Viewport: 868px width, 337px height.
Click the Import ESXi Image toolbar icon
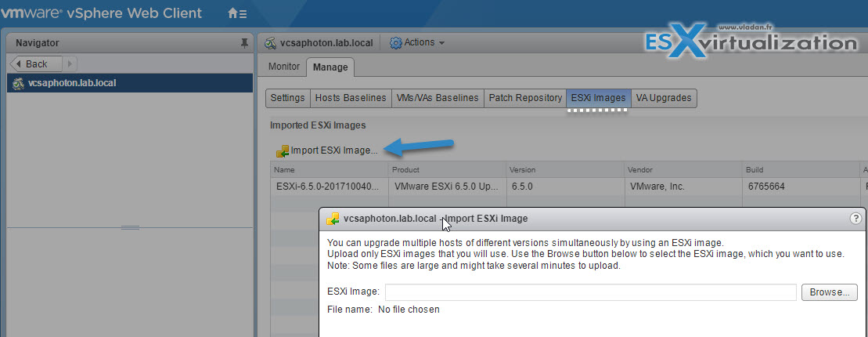tap(283, 150)
